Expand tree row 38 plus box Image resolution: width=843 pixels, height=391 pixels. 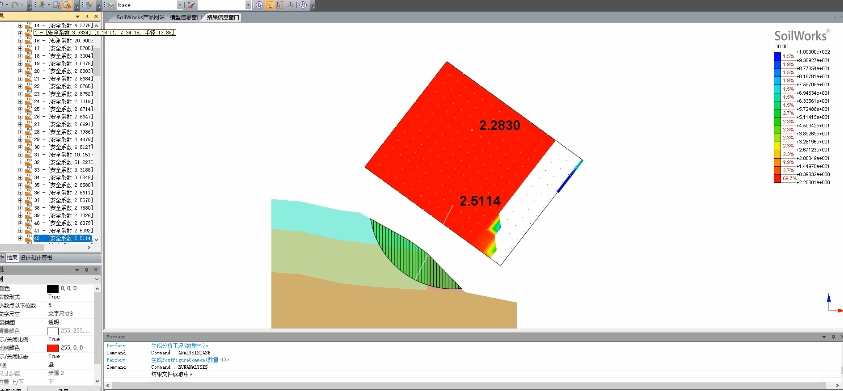pos(20,208)
